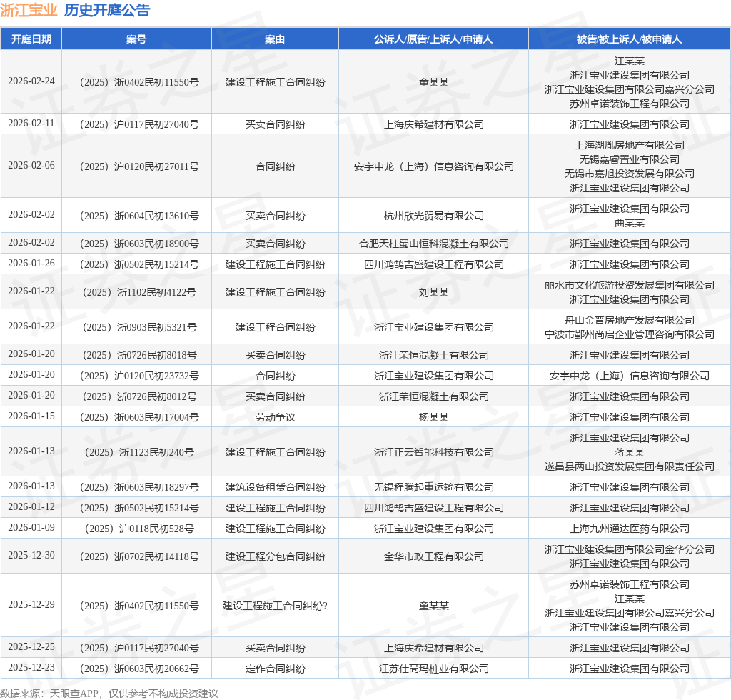Screen dimensions: 731x700
Task: Click defendant 舟山金普房地产发展有限公司
Action: (x=630, y=320)
